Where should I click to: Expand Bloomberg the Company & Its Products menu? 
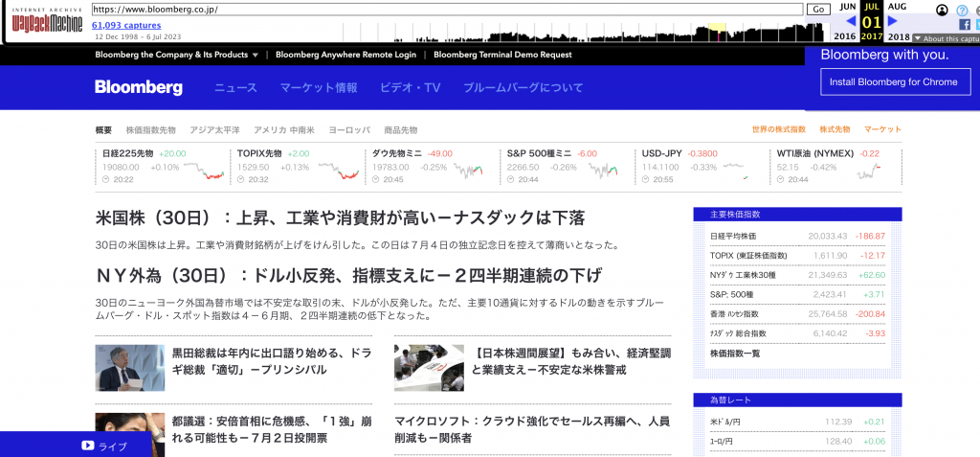[x=177, y=55]
